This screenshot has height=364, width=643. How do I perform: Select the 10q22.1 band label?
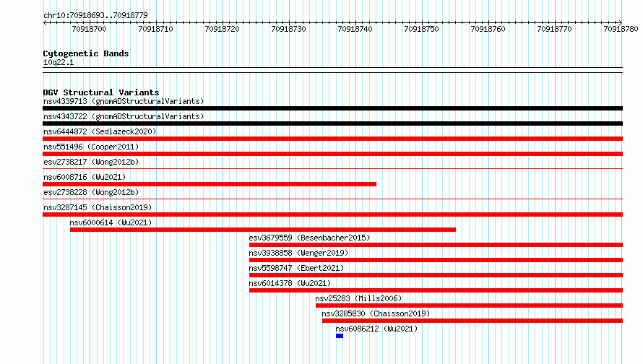point(59,62)
